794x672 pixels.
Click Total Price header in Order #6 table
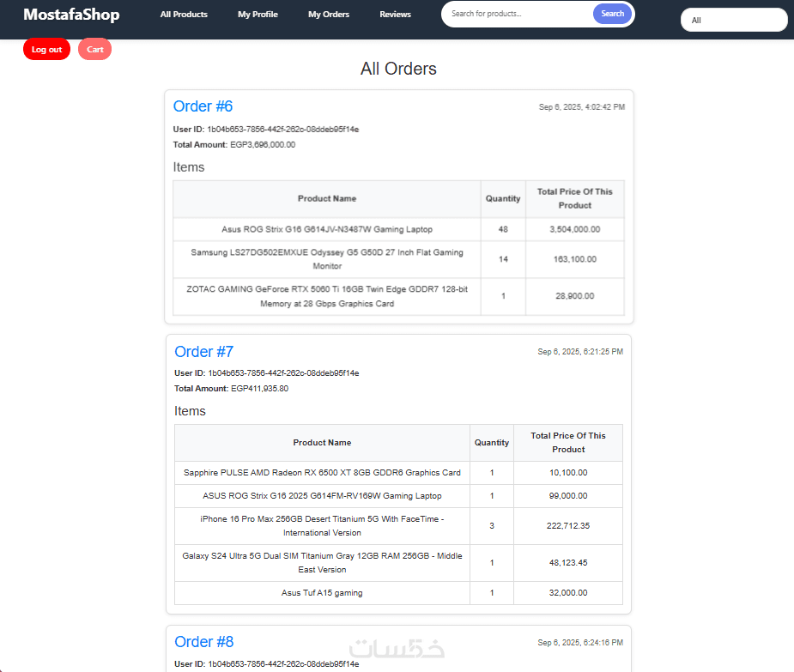coord(575,198)
